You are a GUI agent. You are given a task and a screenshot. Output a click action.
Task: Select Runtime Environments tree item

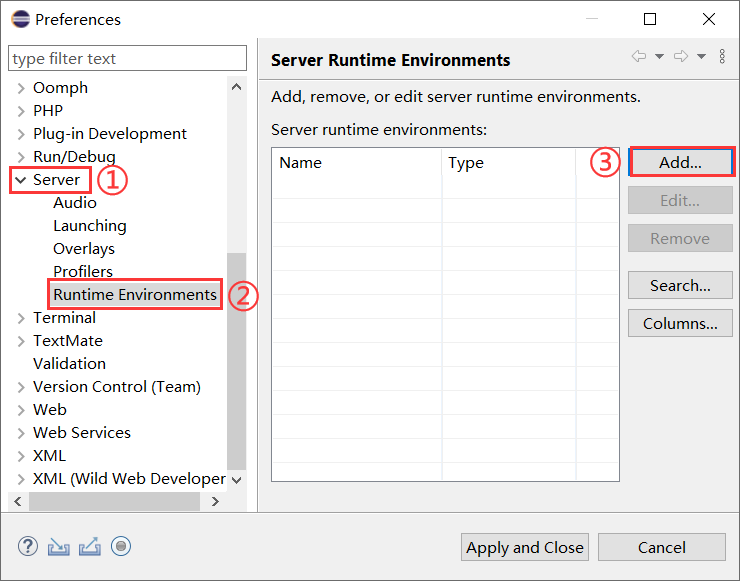[135, 295]
